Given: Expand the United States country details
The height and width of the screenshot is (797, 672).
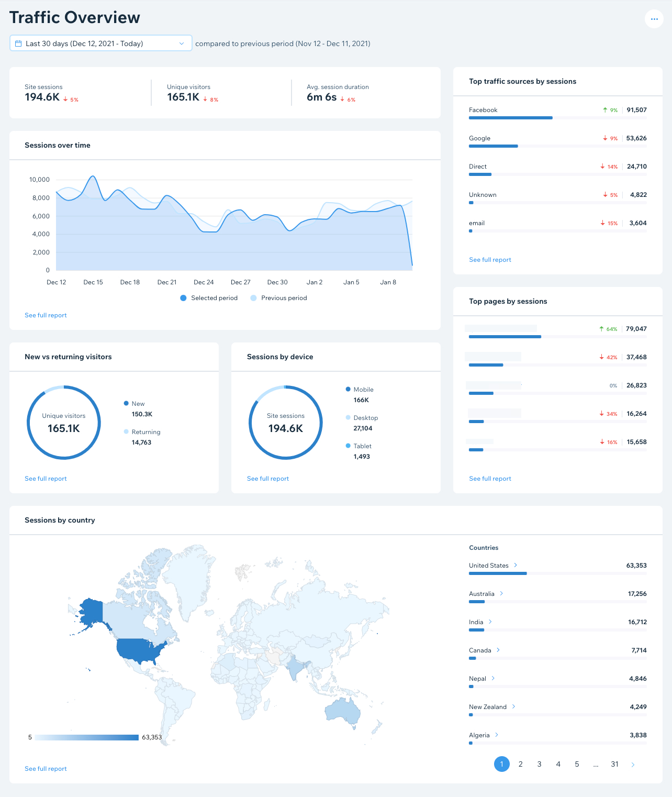Looking at the screenshot, I should [x=516, y=565].
